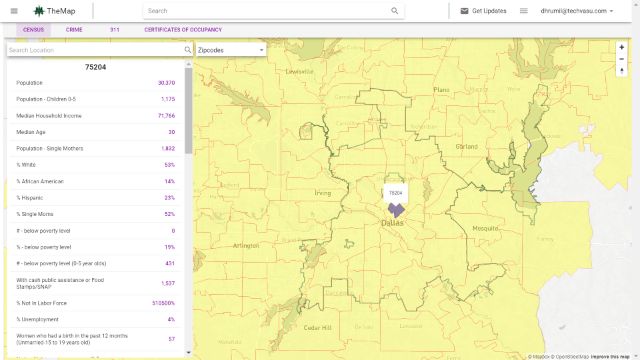
Task: Select the # - below poverty level row
Action: [96, 231]
